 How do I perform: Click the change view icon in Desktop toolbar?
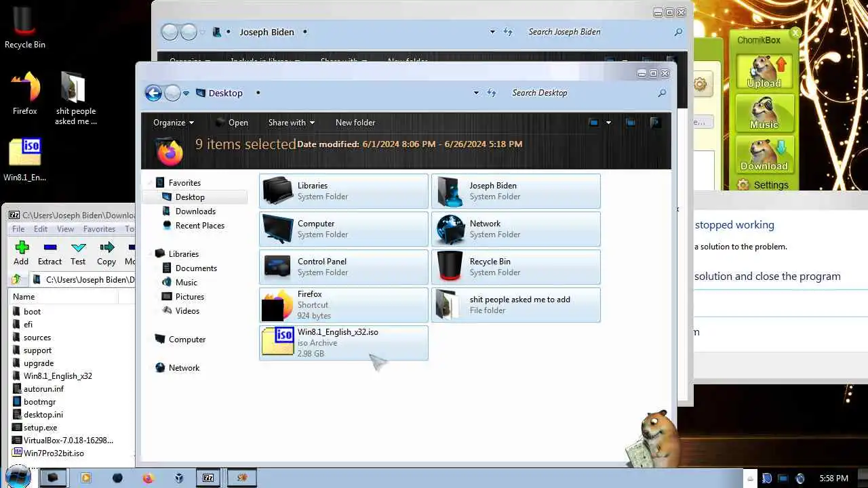point(593,123)
